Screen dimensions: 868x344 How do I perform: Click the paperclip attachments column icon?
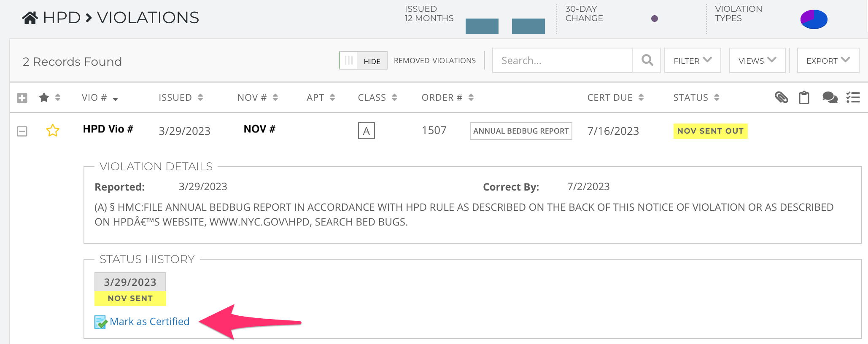tap(782, 97)
